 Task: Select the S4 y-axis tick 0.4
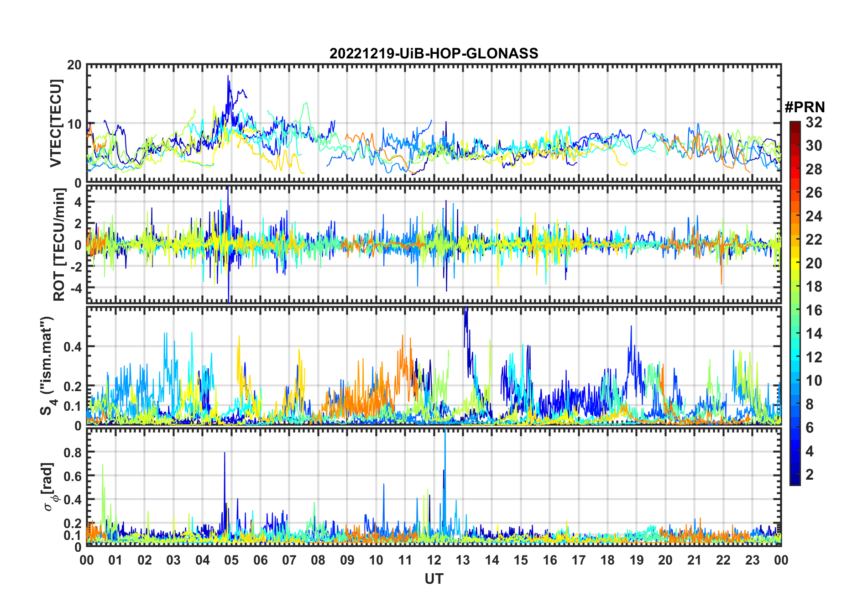[73, 346]
